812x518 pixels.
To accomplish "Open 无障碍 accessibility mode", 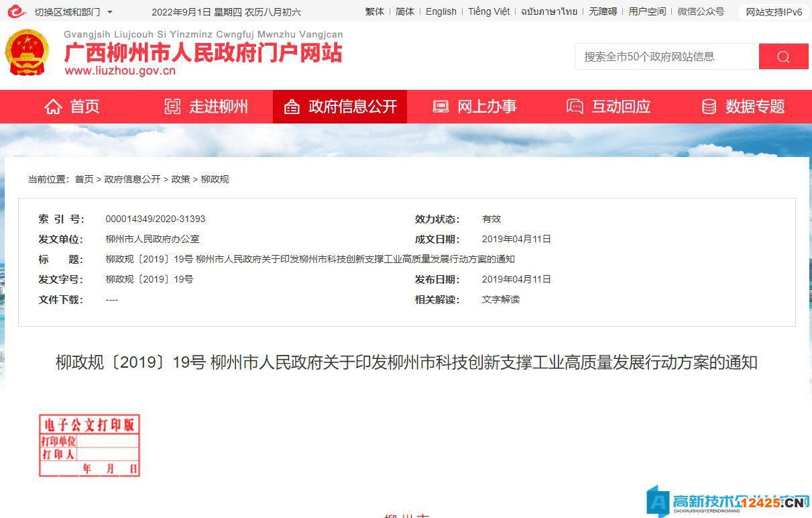I will [x=603, y=11].
